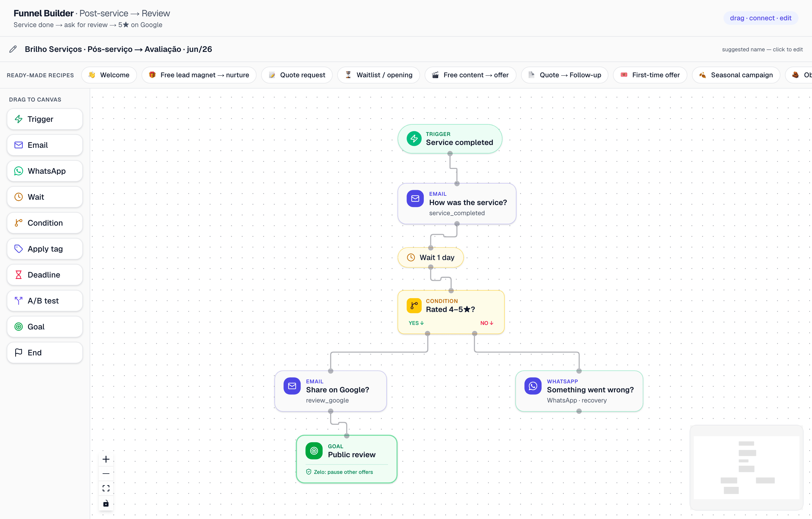Select the End flag icon in sidebar
The height and width of the screenshot is (519, 812).
[19, 353]
